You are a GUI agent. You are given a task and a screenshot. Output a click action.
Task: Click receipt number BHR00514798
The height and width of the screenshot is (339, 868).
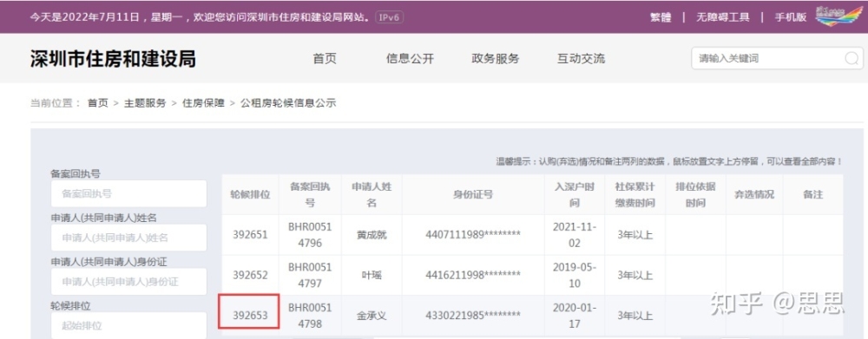[x=310, y=316]
